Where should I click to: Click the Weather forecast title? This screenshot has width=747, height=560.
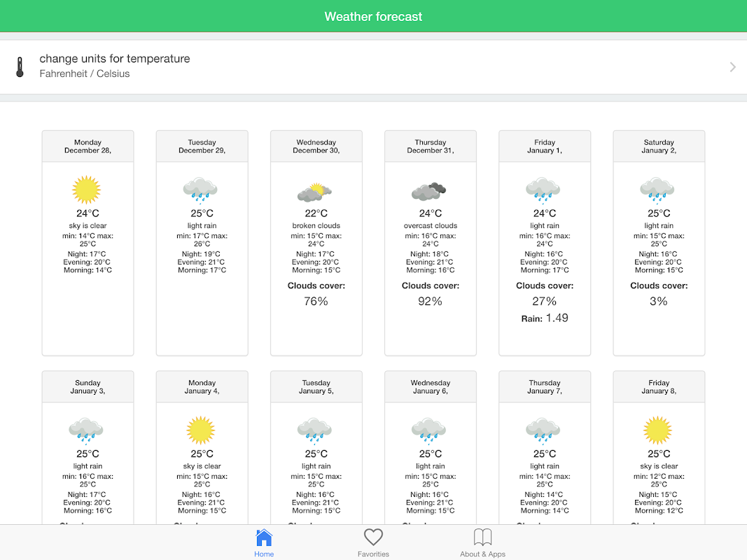(374, 17)
